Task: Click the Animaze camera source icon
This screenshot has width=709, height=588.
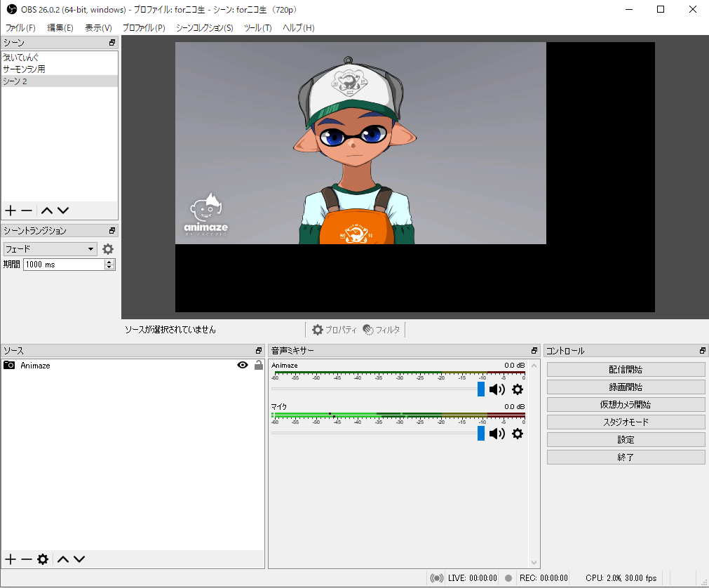Action: 9,365
